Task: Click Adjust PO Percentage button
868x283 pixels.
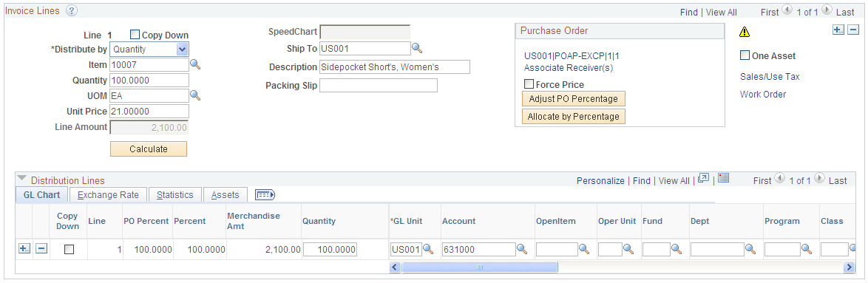Action: pos(574,99)
